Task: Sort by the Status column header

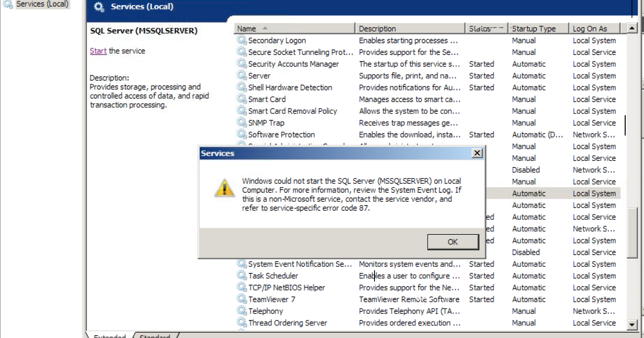Action: coord(487,28)
